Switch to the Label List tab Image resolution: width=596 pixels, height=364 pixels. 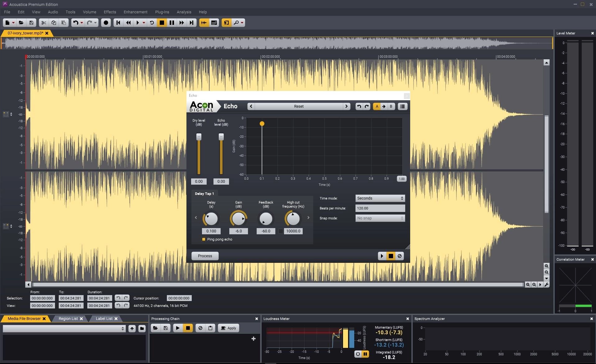coord(104,319)
